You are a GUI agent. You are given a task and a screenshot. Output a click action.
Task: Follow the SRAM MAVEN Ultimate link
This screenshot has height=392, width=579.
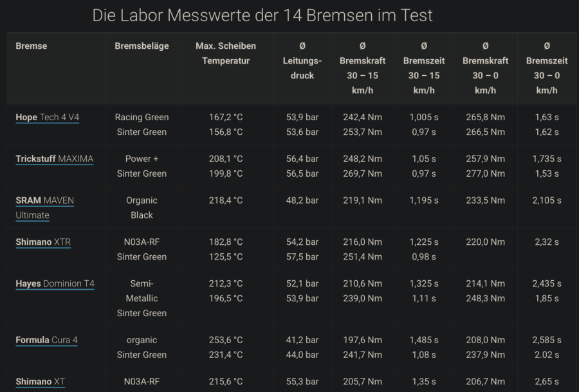[x=44, y=208]
